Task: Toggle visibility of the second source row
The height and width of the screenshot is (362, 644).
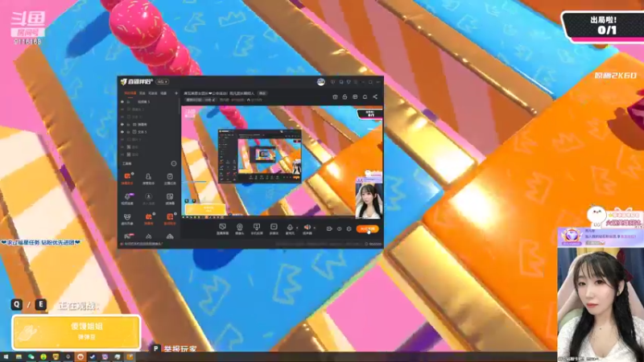Action: (122, 109)
